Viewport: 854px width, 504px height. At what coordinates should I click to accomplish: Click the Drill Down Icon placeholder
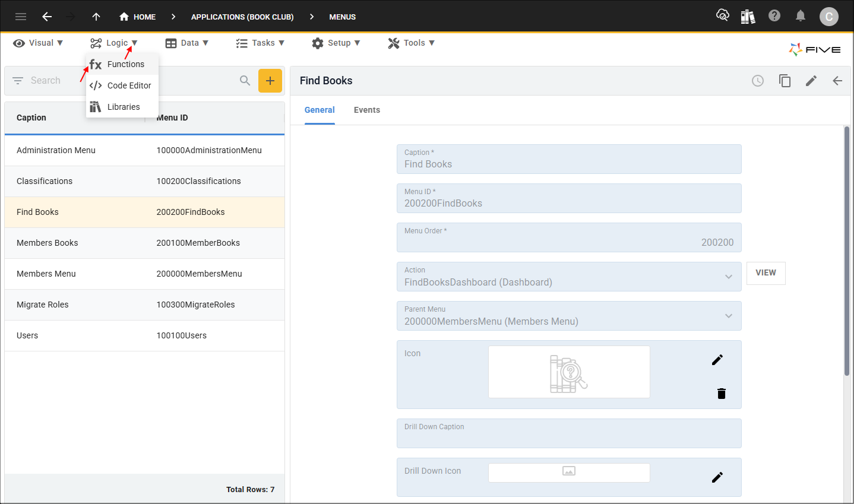coord(569,473)
